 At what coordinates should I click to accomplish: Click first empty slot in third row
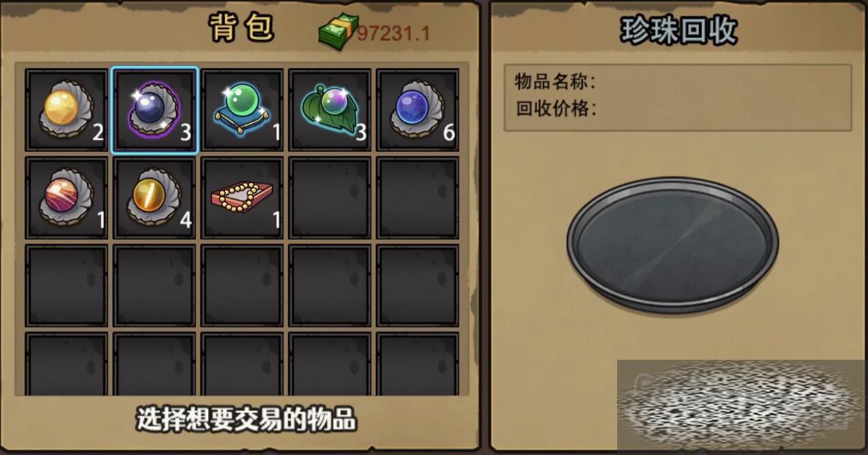tap(67, 285)
